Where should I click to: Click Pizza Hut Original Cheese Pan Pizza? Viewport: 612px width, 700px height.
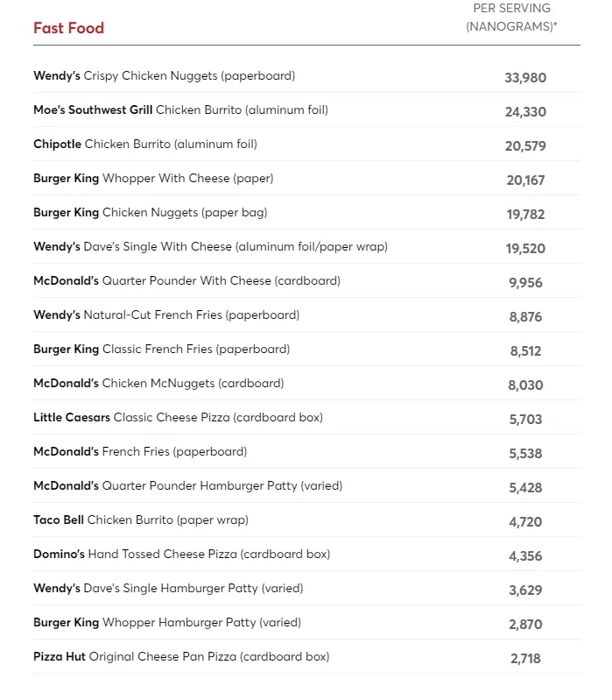click(181, 657)
